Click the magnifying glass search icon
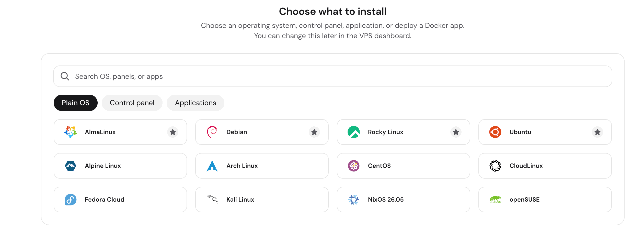 click(65, 76)
